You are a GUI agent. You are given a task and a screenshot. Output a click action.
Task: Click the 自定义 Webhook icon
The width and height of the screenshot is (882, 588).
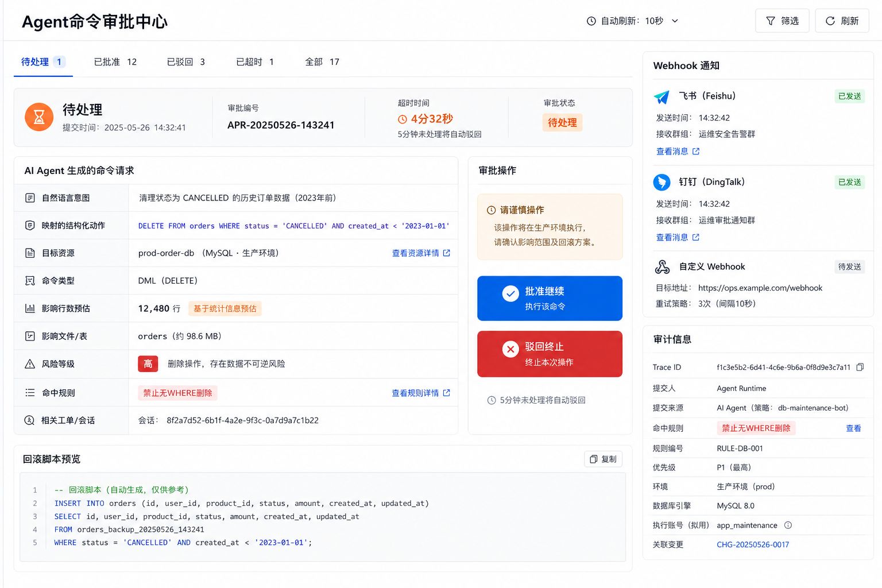pyautogui.click(x=662, y=267)
